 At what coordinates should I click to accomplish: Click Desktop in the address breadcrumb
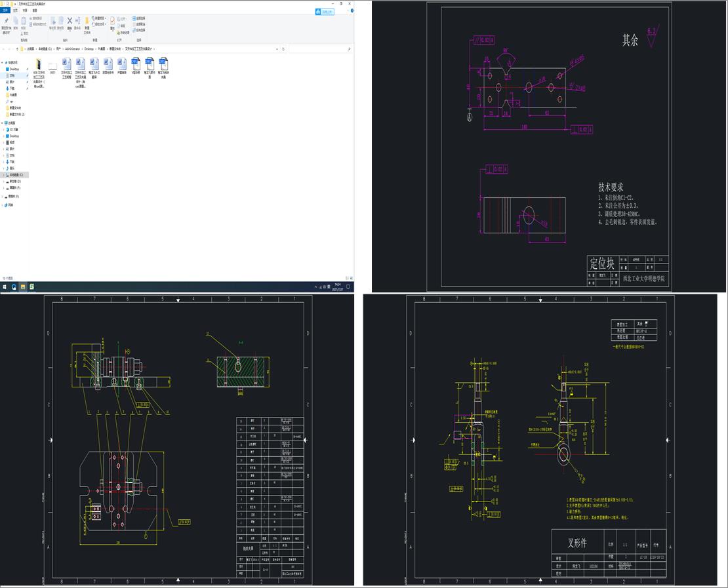point(89,49)
